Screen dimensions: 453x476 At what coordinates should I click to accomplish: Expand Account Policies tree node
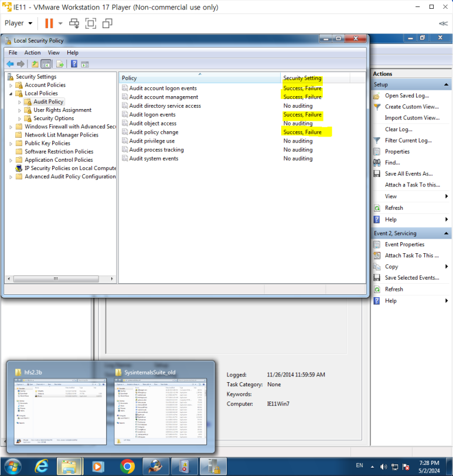[x=11, y=86]
